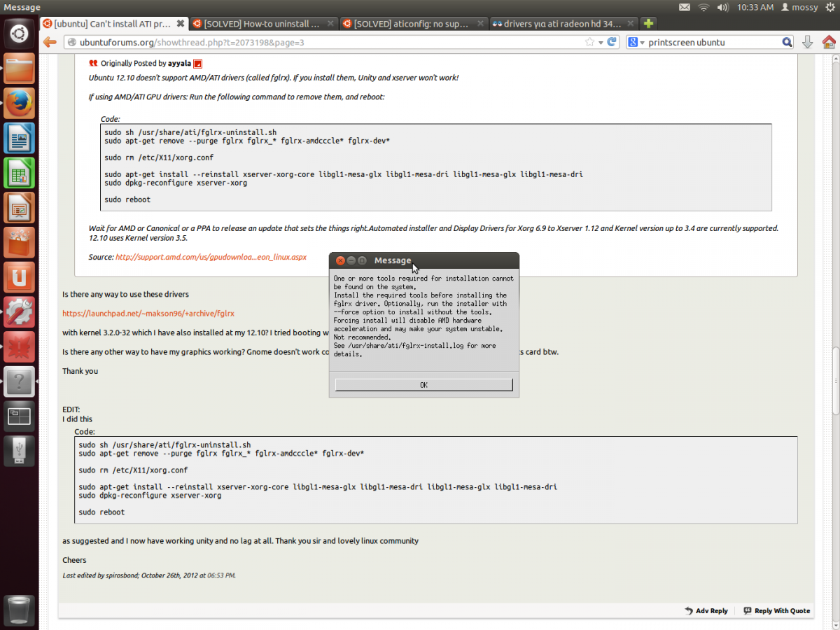Click the Firefox launcher icon
This screenshot has height=630, width=840.
pyautogui.click(x=19, y=103)
